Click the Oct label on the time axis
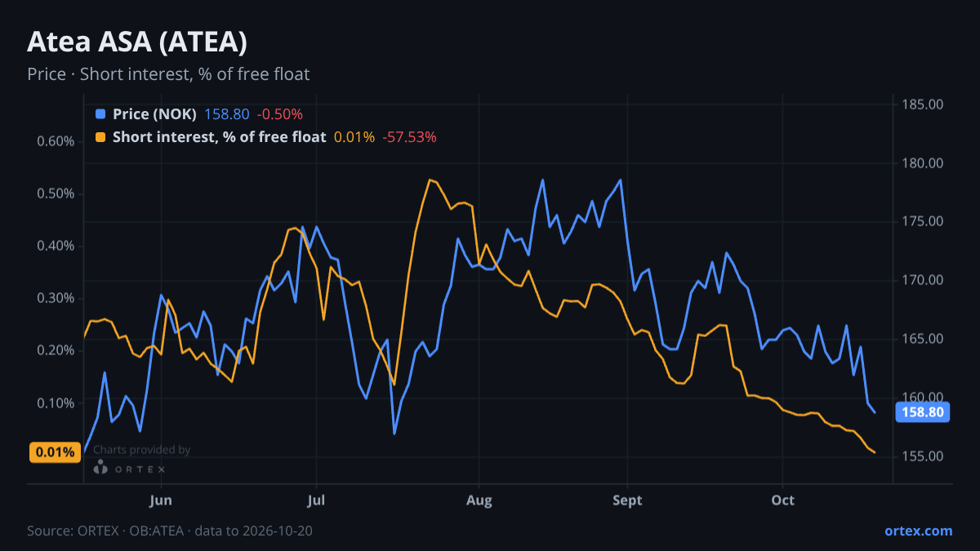The image size is (980, 551). [782, 500]
